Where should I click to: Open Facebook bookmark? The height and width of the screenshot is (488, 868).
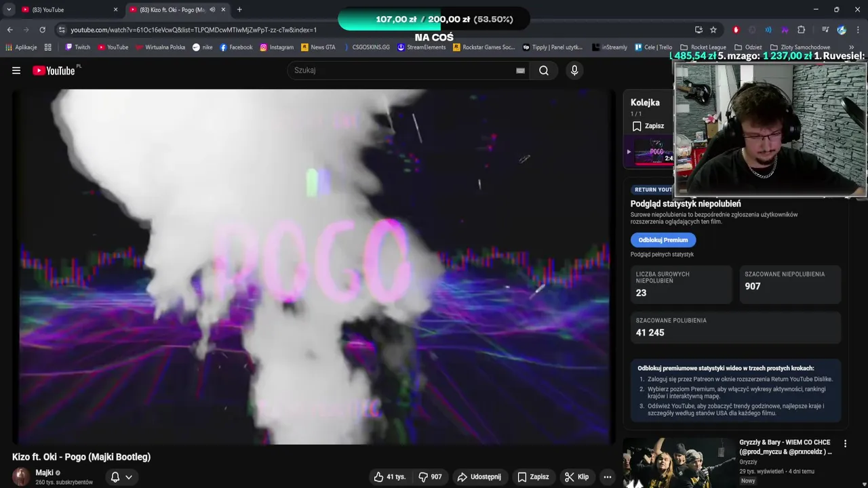coord(236,47)
